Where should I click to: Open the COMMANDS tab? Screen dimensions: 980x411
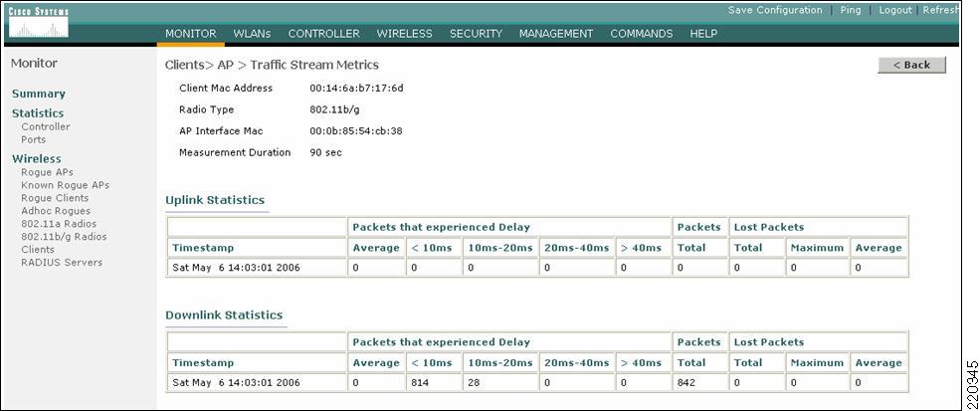642,34
